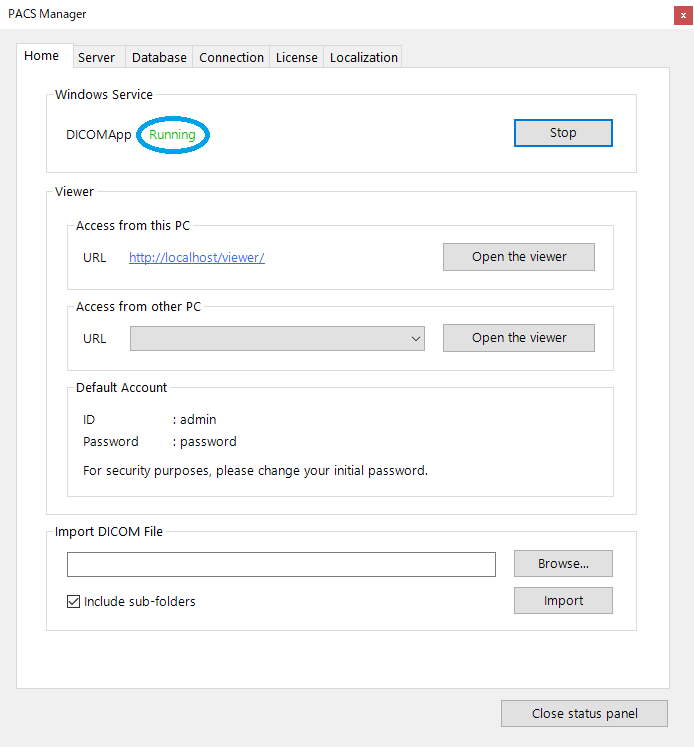Stop the DICOMApp Windows service
This screenshot has height=747, width=694.
point(563,133)
